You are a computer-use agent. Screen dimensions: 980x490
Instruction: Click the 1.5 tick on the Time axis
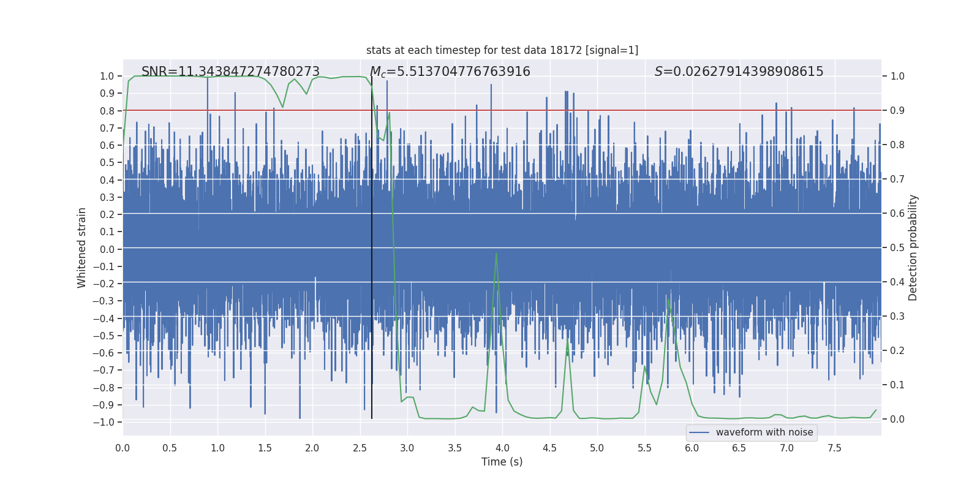tap(265, 448)
